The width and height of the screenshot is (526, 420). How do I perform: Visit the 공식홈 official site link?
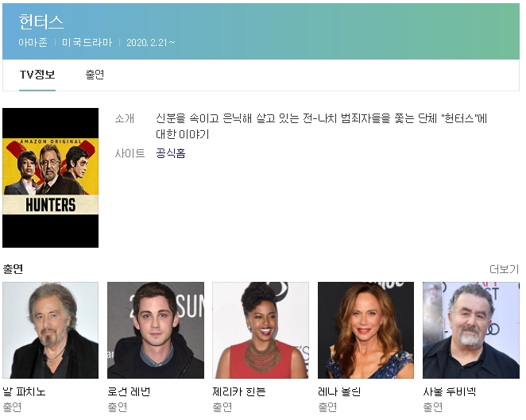tap(171, 153)
